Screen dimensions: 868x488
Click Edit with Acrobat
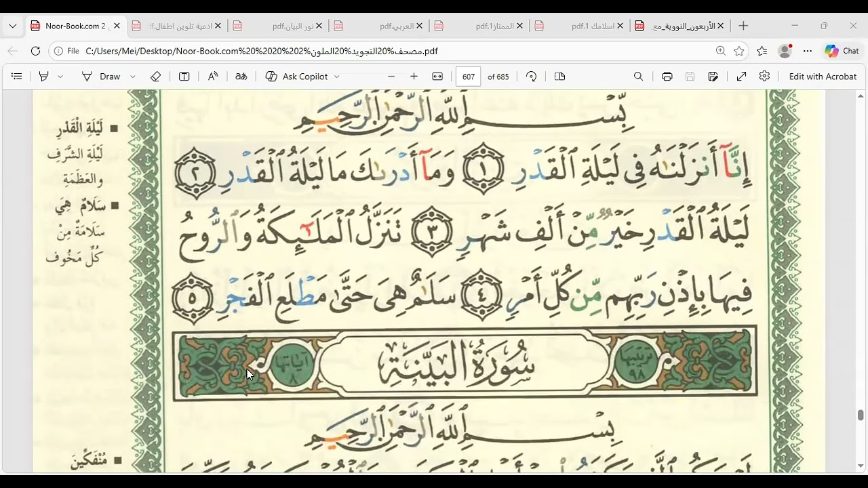pyautogui.click(x=823, y=77)
